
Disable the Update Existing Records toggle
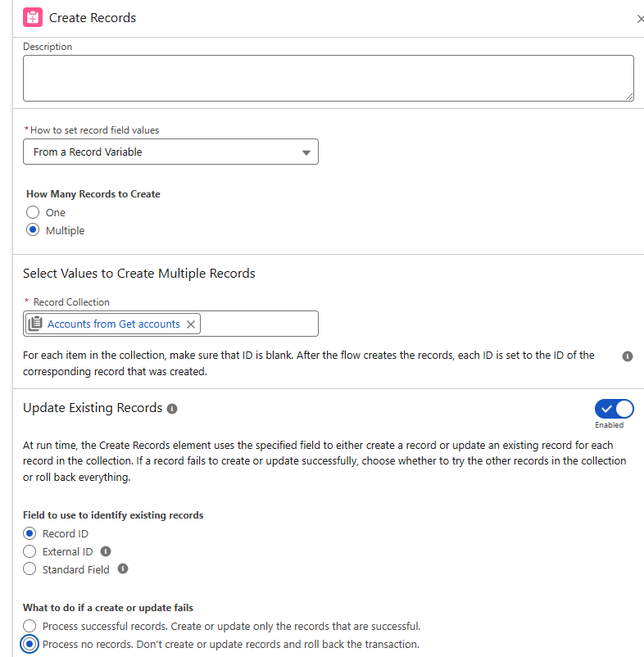pyautogui.click(x=614, y=409)
